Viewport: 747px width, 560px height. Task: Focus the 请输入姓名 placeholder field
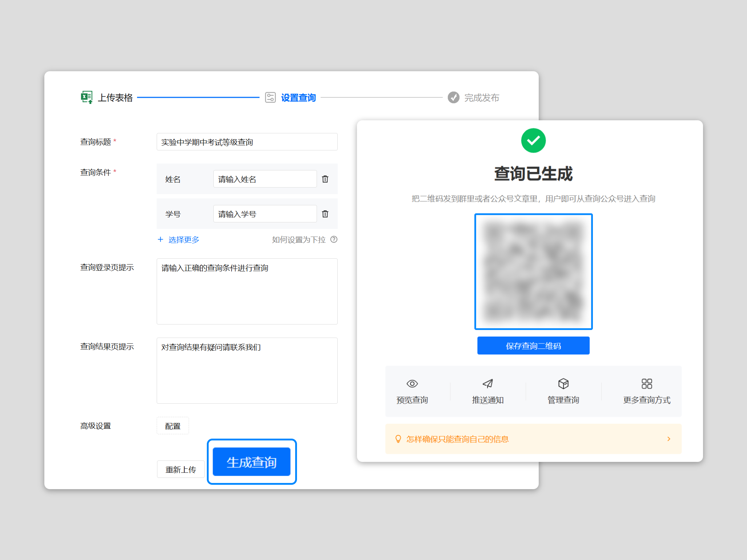coord(265,179)
